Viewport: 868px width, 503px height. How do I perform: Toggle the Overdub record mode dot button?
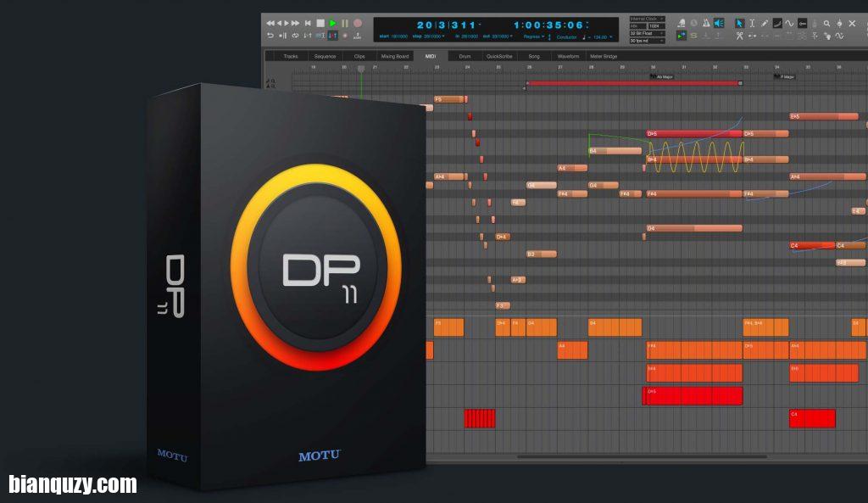tap(345, 36)
